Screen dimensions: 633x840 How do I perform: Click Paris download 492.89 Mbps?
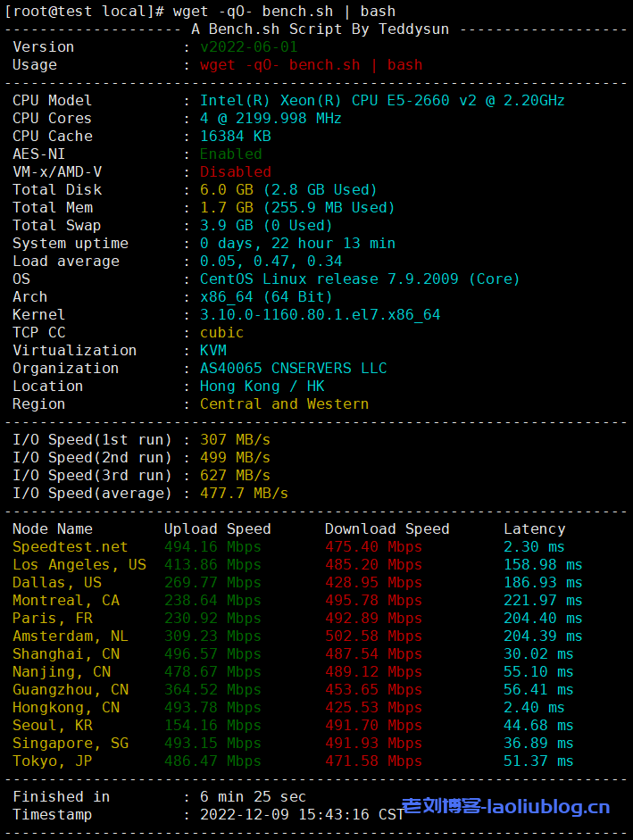[373, 619]
